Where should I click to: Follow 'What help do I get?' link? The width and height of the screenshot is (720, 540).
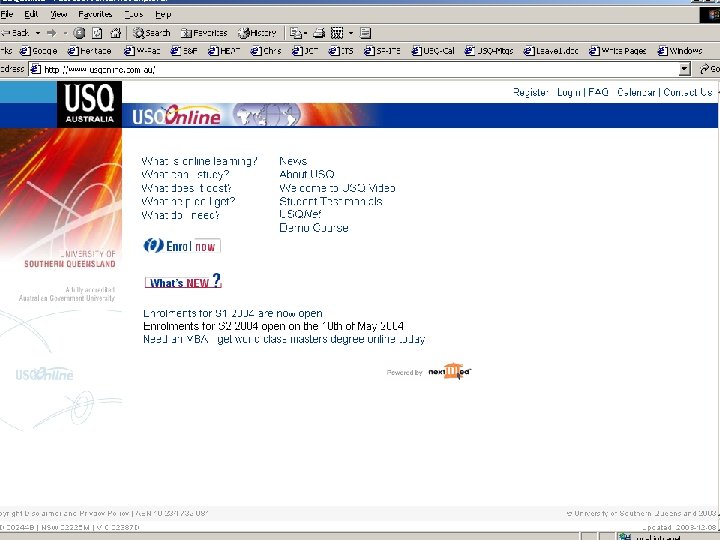coord(188,201)
